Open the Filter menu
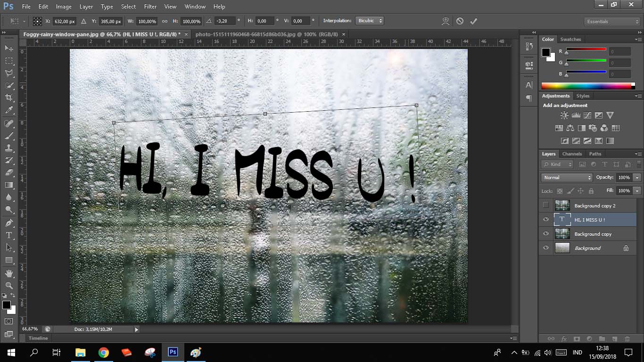644x362 pixels. point(150,7)
